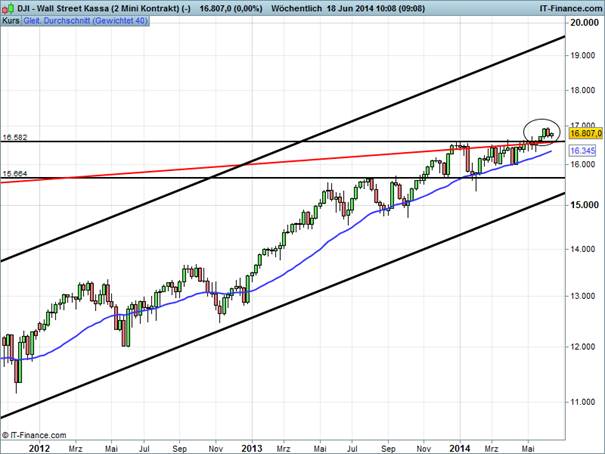This screenshot has width=605, height=454.
Task: Click the 'Nov' label following Sep 2013
Action: click(x=424, y=449)
